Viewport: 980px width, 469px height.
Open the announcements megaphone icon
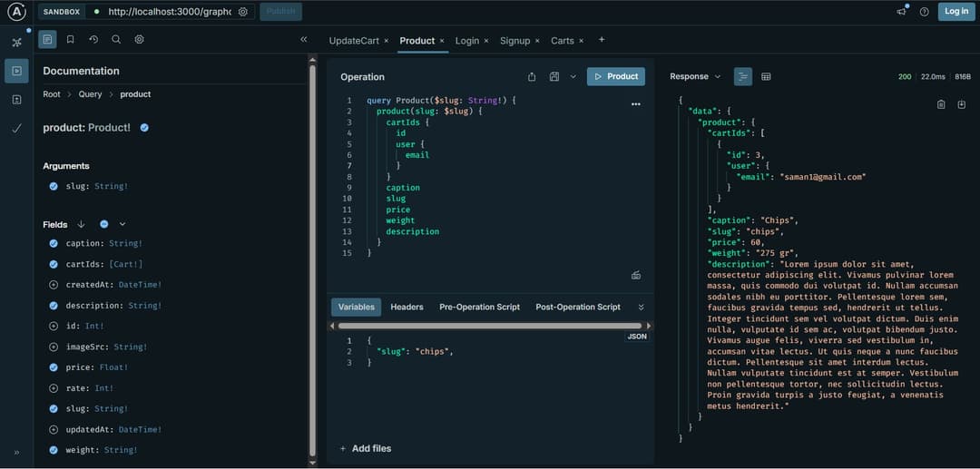click(x=901, y=11)
